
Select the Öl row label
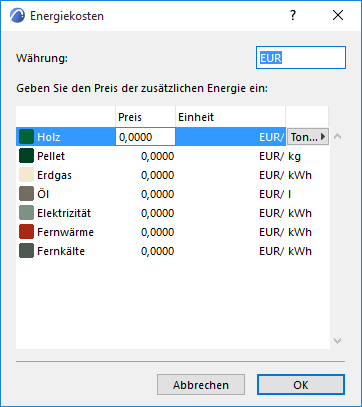pos(43,194)
